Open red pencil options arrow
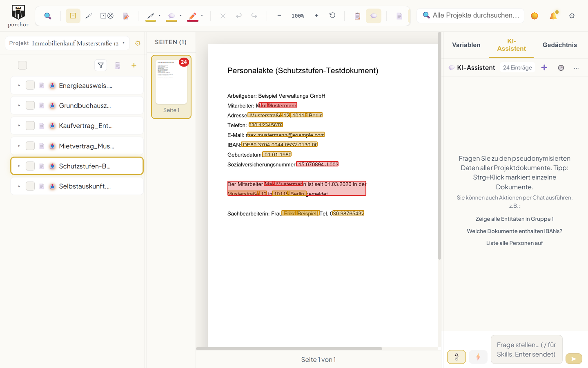 click(202, 16)
